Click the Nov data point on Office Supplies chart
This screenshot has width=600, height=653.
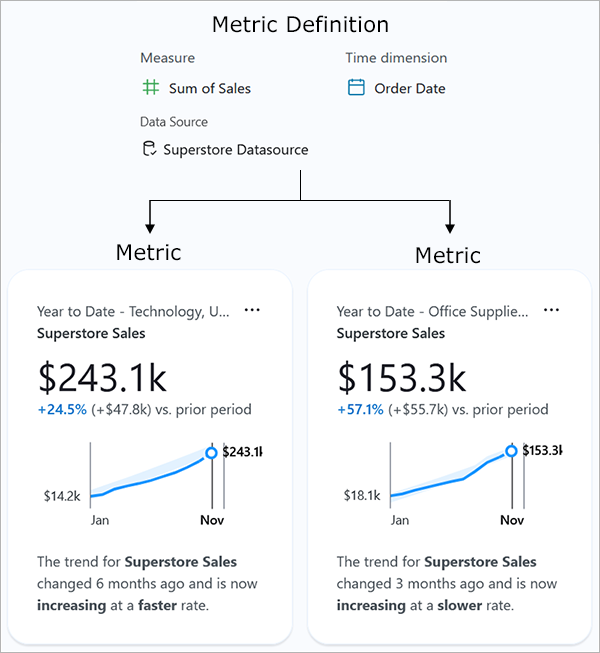click(x=511, y=451)
